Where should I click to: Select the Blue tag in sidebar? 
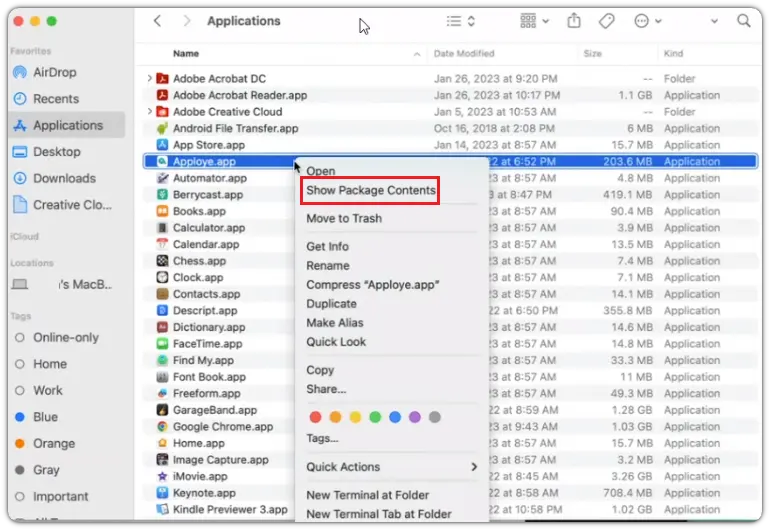point(45,417)
